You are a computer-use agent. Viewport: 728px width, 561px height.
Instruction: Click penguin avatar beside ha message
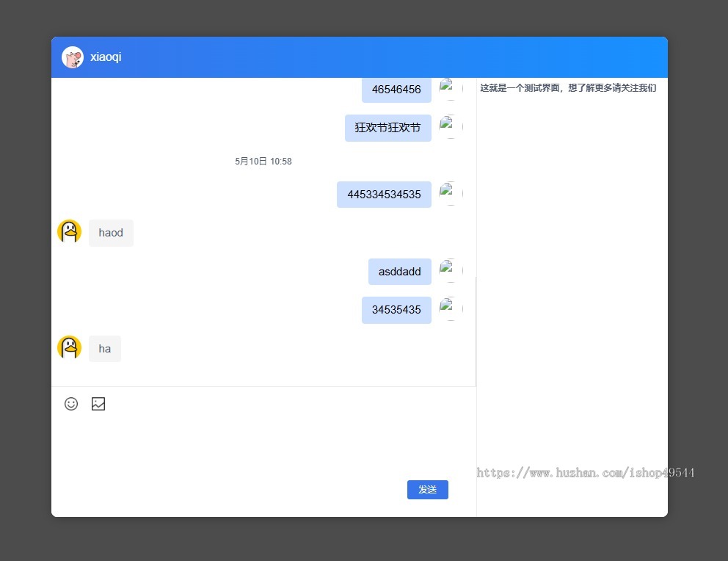(x=69, y=347)
